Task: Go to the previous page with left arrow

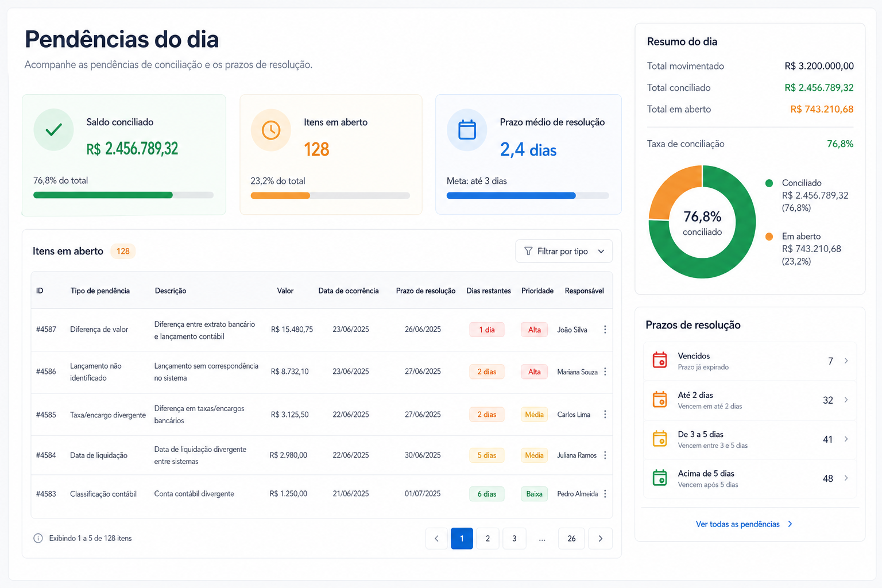Action: 436,538
